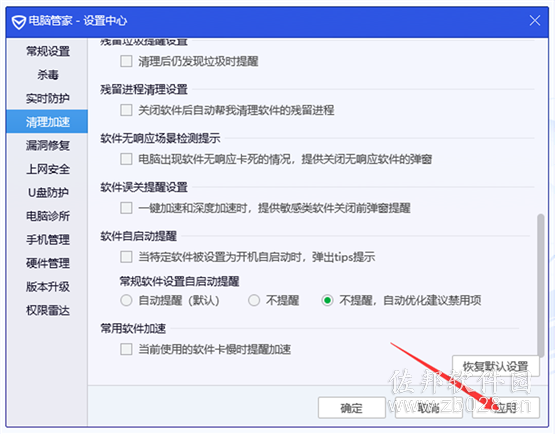The image size is (555, 434).
Task: Click the 恢复默认设置 button
Action: [x=496, y=366]
